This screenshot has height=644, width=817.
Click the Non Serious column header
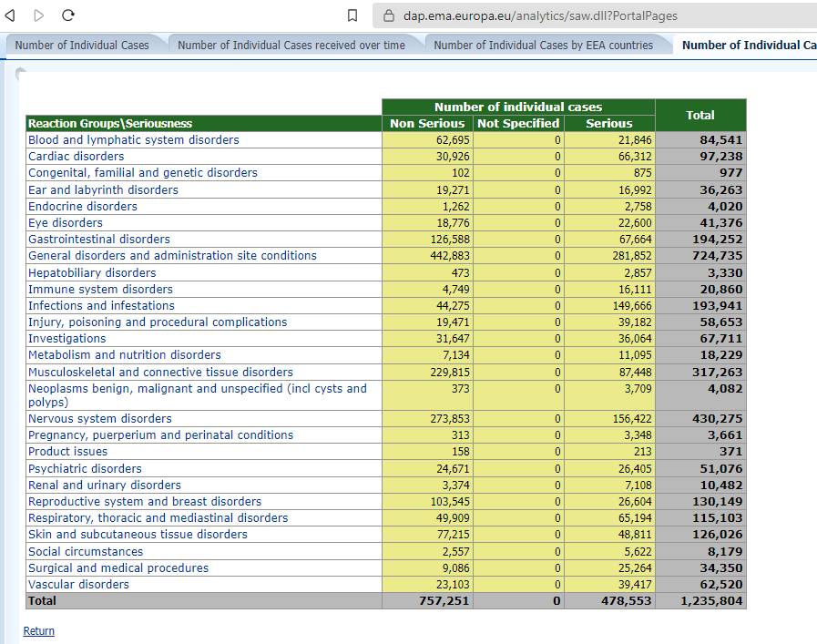(x=426, y=124)
